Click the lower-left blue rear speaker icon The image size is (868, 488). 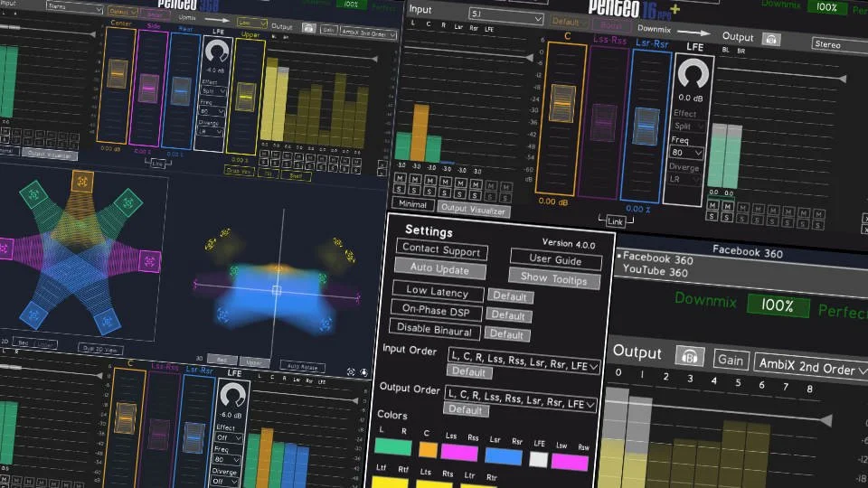click(33, 315)
